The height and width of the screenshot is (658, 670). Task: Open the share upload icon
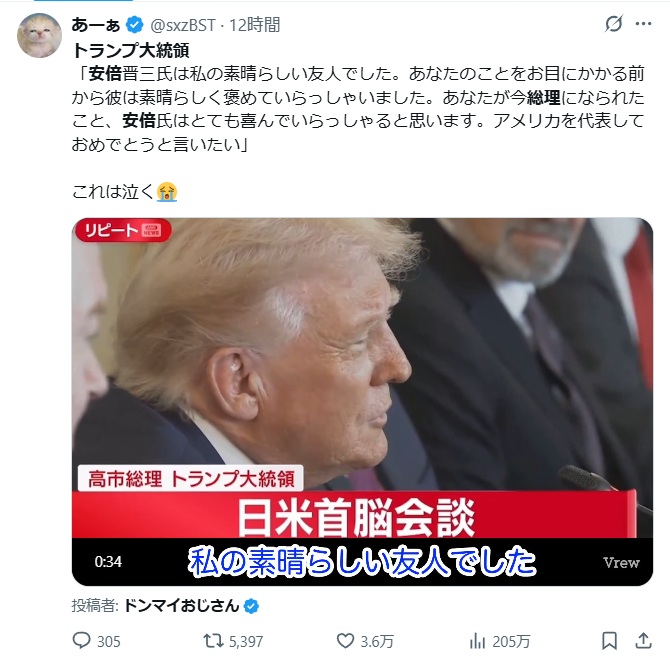point(644,640)
